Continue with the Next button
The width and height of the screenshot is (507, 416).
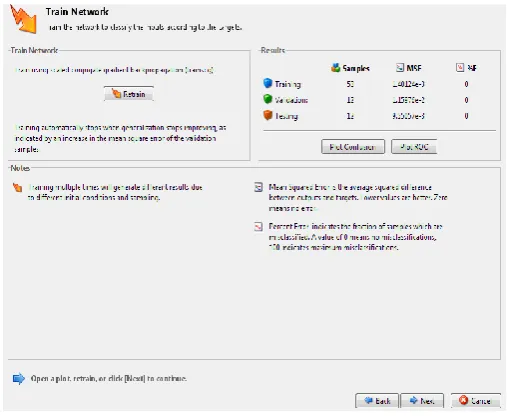422,401
